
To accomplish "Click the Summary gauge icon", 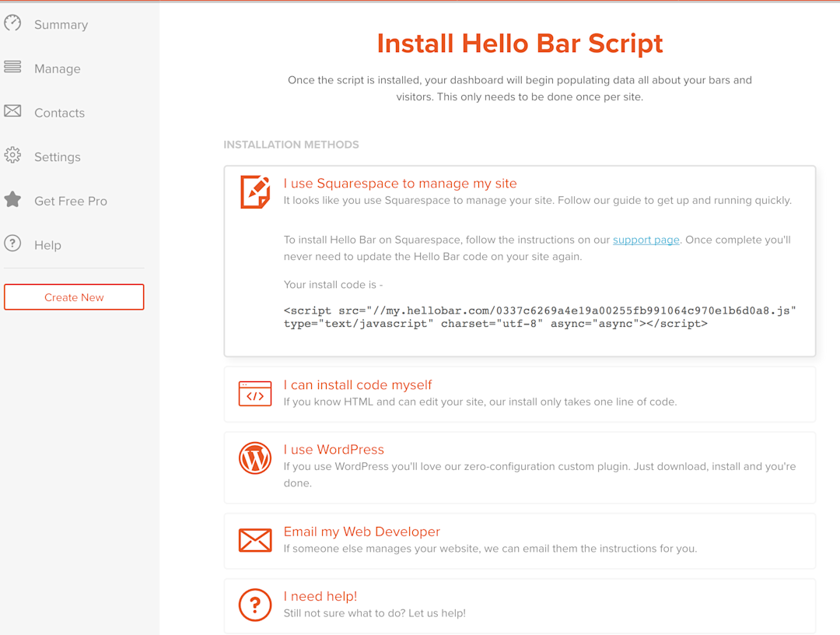I will click(x=12, y=23).
